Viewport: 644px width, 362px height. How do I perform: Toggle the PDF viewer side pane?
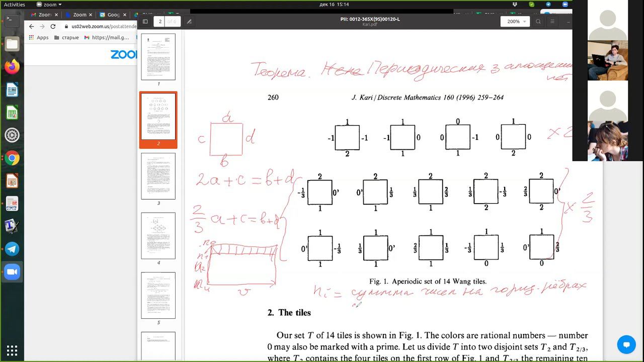click(x=145, y=22)
